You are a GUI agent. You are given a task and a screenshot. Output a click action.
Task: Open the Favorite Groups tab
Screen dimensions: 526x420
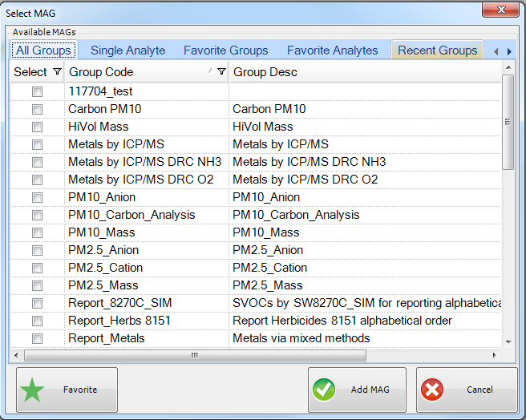click(225, 50)
